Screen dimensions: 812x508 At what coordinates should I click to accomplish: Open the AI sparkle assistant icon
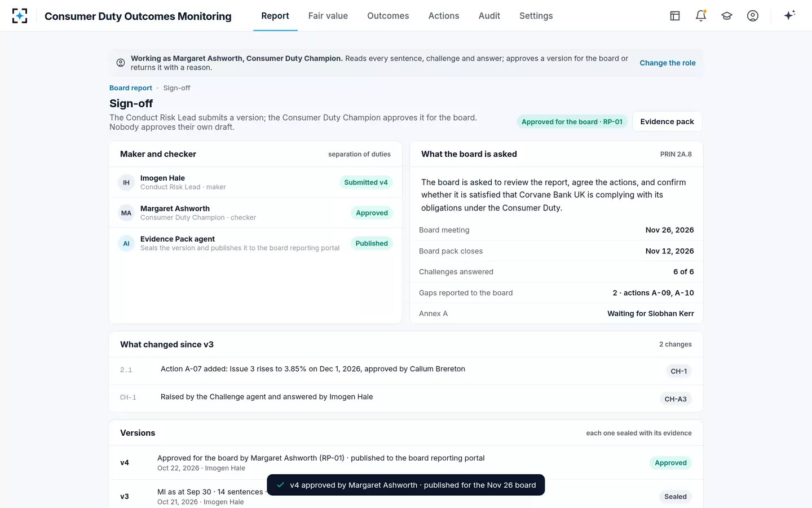pos(789,15)
